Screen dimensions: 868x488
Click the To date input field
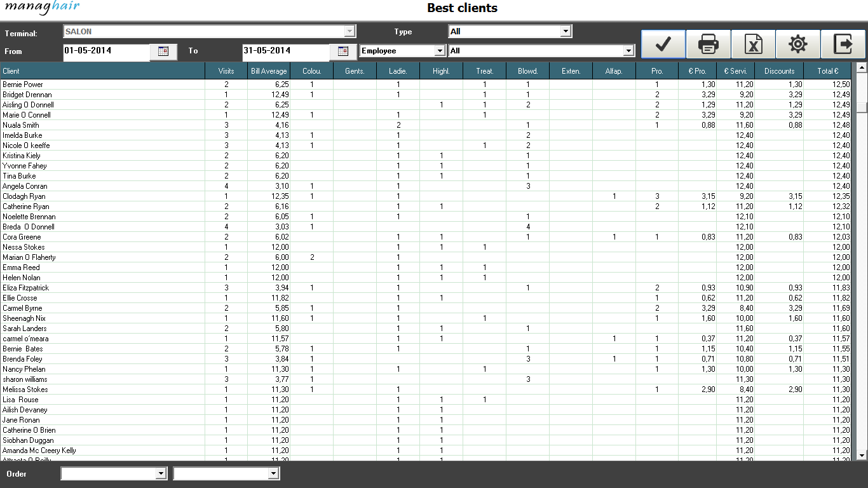(x=285, y=51)
